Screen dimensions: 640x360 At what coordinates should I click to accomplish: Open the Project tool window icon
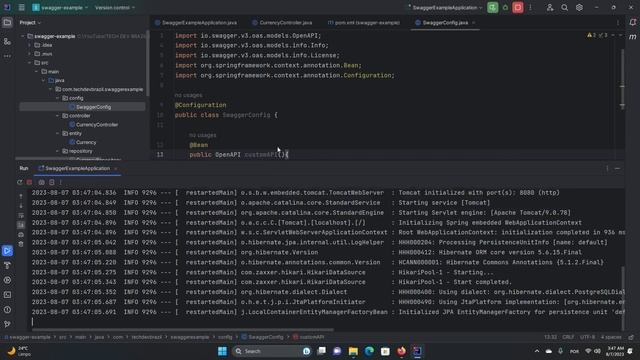click(7, 23)
